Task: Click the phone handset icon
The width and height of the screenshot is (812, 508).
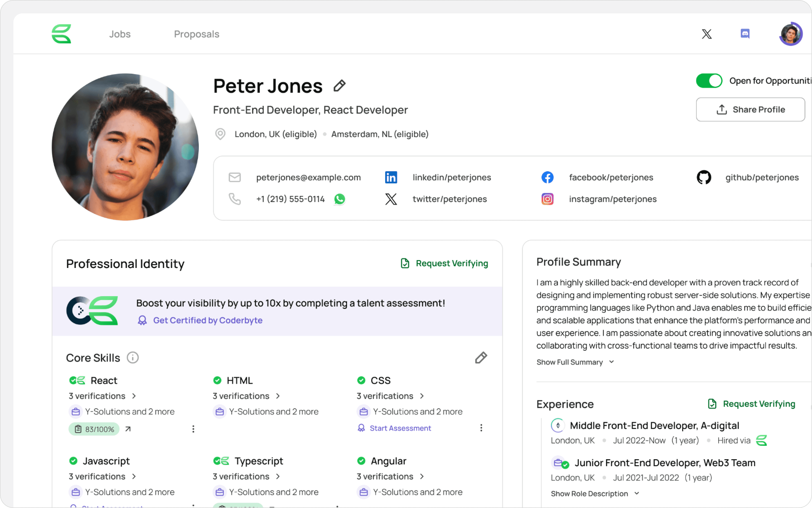Action: pos(235,199)
